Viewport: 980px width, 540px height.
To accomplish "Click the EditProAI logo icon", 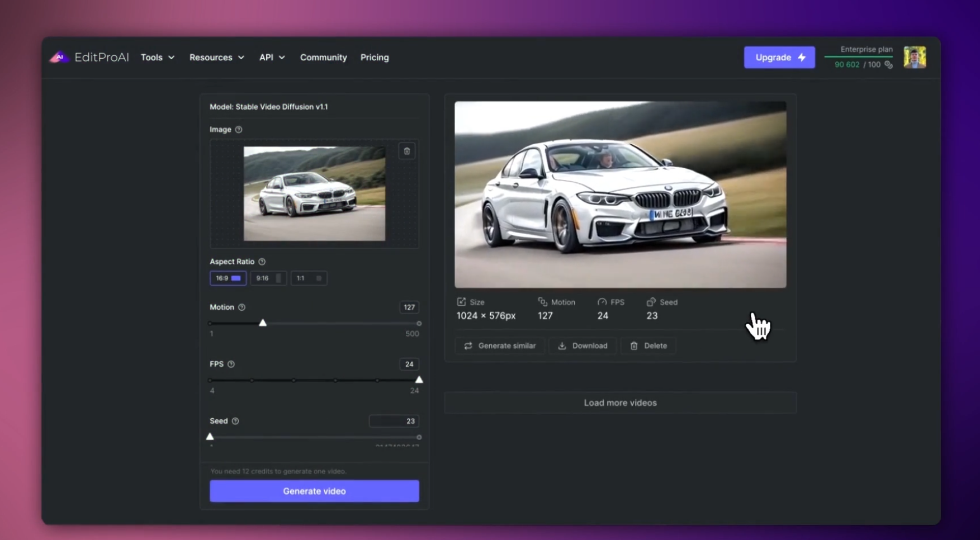I will (59, 57).
